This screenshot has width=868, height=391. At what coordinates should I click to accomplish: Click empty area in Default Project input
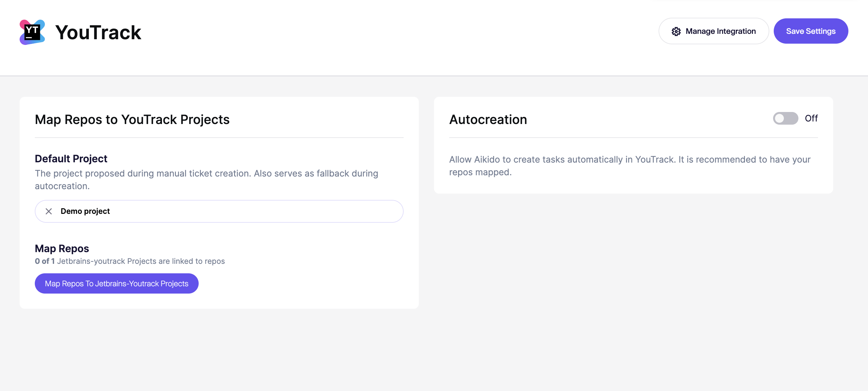[x=256, y=211]
